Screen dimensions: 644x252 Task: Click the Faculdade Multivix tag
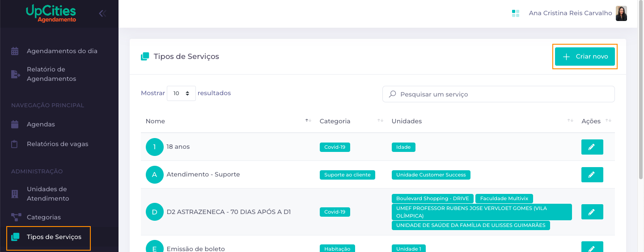[504, 198]
